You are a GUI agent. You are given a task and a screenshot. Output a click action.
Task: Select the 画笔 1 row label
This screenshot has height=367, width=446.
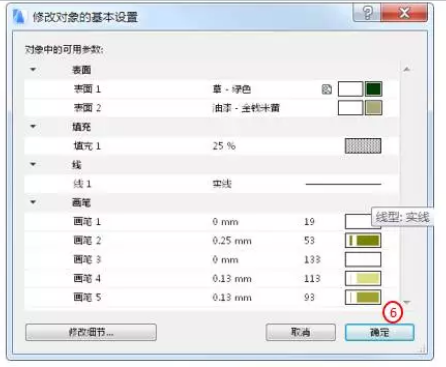87,222
